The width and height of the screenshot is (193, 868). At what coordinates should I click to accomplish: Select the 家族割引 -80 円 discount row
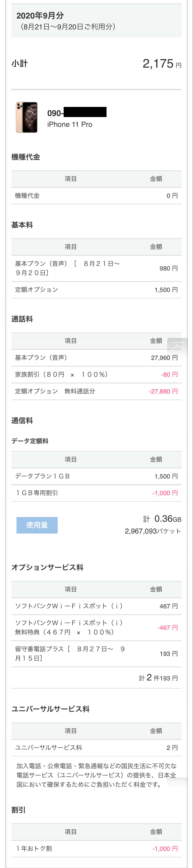tap(96, 374)
